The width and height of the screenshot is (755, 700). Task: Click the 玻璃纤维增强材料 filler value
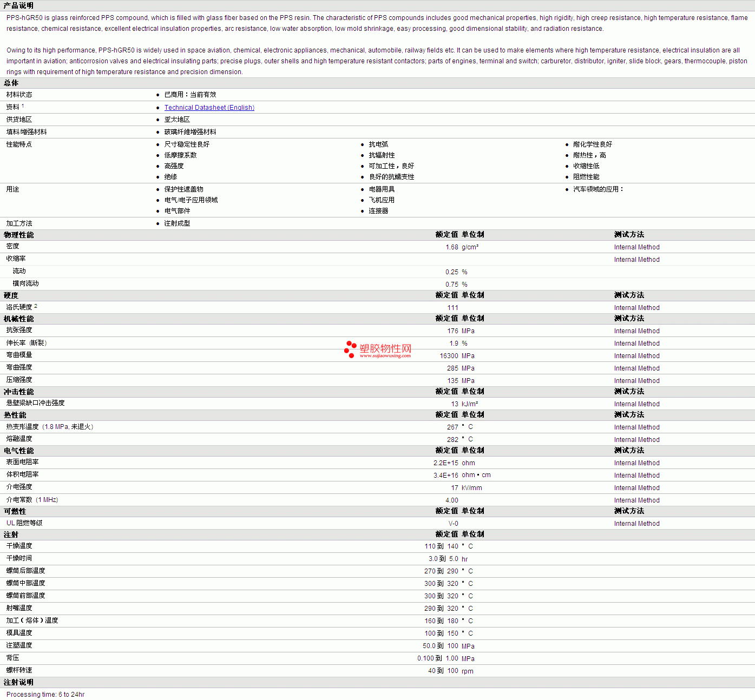pos(190,132)
